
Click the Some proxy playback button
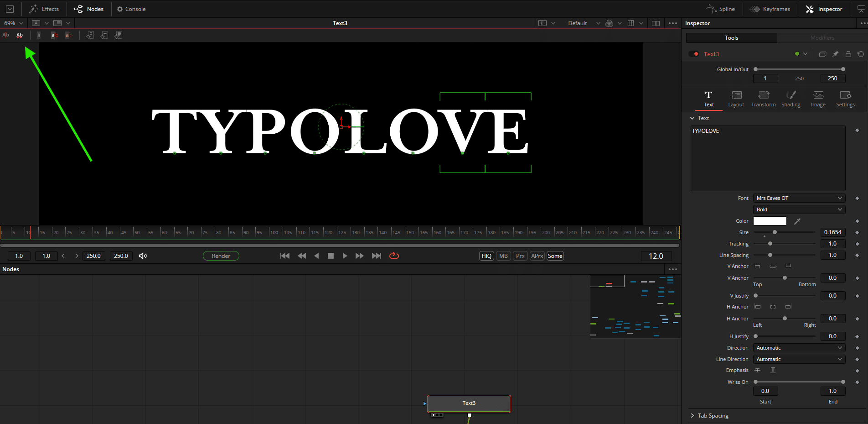pos(555,256)
